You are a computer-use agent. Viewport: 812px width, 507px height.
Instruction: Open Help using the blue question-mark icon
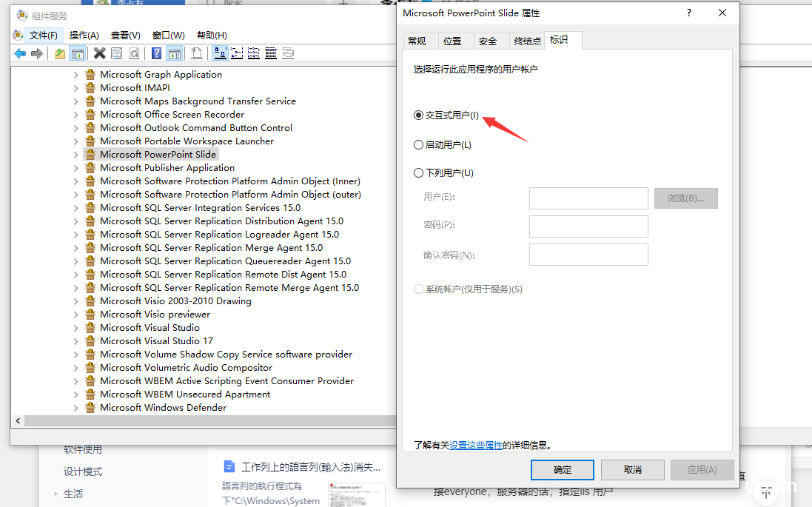coord(156,53)
